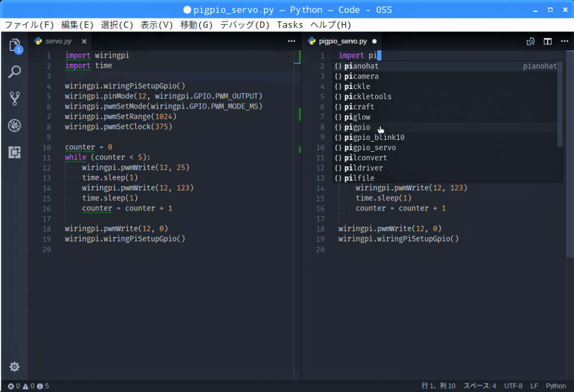Open the Explorer view in activity bar
The image size is (574, 392).
pos(15,45)
